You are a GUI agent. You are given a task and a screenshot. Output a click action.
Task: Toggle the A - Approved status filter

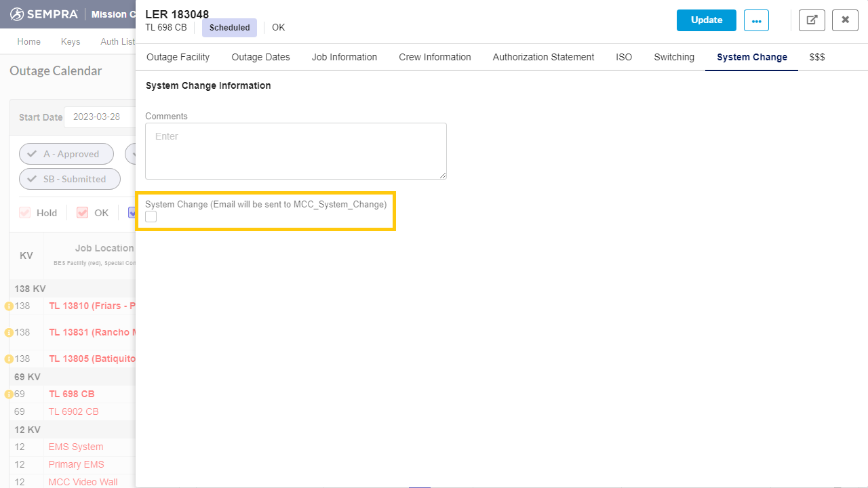[66, 154]
